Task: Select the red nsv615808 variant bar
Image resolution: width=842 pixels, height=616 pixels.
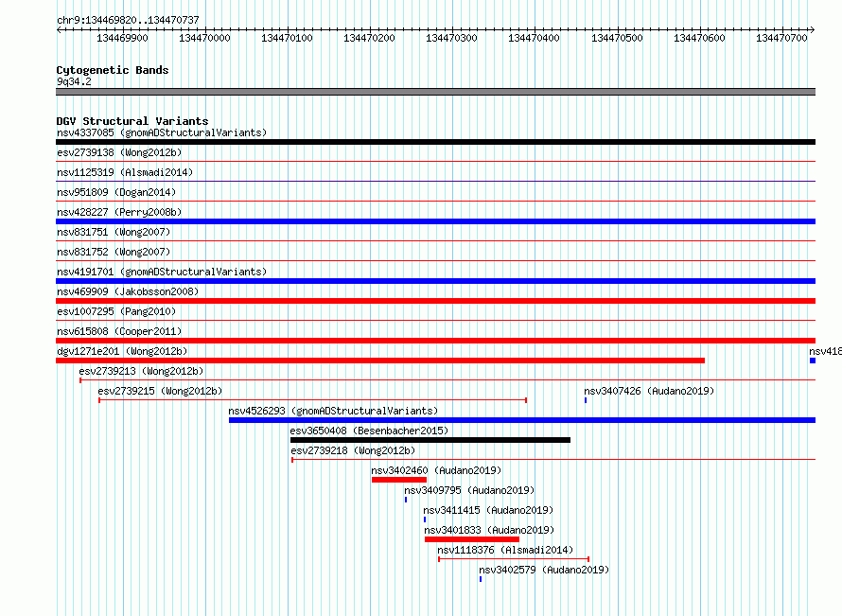Action: pyautogui.click(x=435, y=341)
